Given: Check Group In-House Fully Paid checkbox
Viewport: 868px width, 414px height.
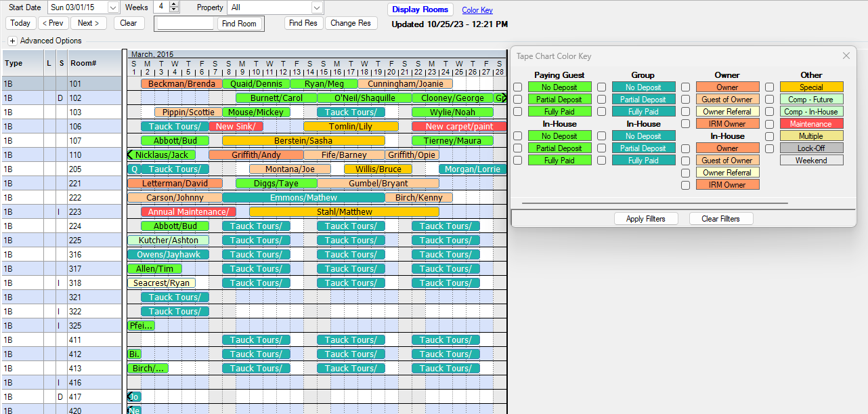Looking at the screenshot, I should click(601, 161).
